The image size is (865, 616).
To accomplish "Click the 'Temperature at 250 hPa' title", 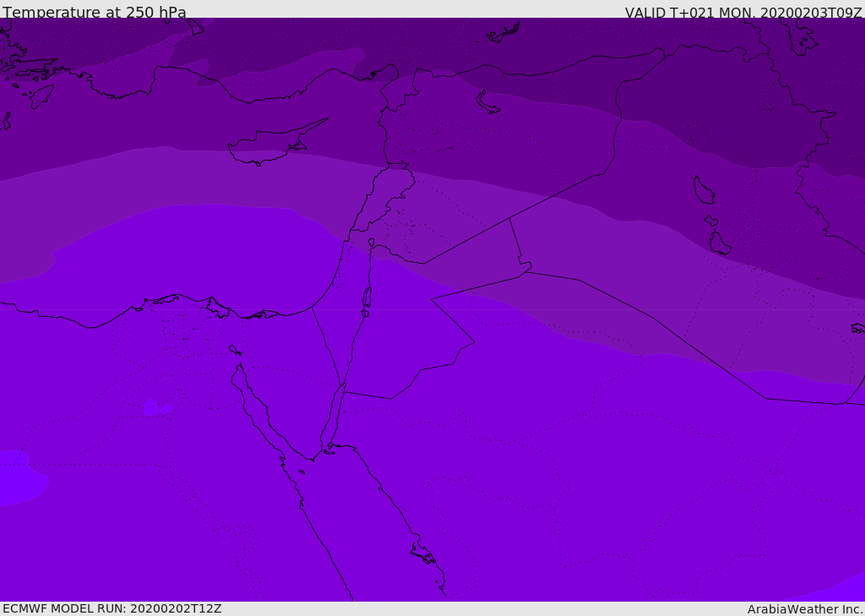I will tap(95, 12).
